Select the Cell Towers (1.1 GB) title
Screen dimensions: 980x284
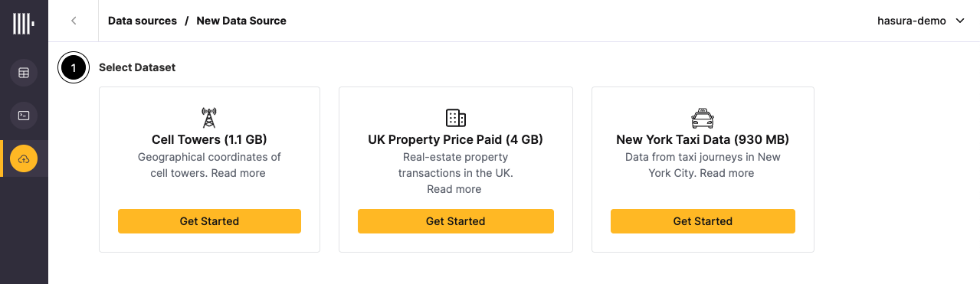coord(209,139)
